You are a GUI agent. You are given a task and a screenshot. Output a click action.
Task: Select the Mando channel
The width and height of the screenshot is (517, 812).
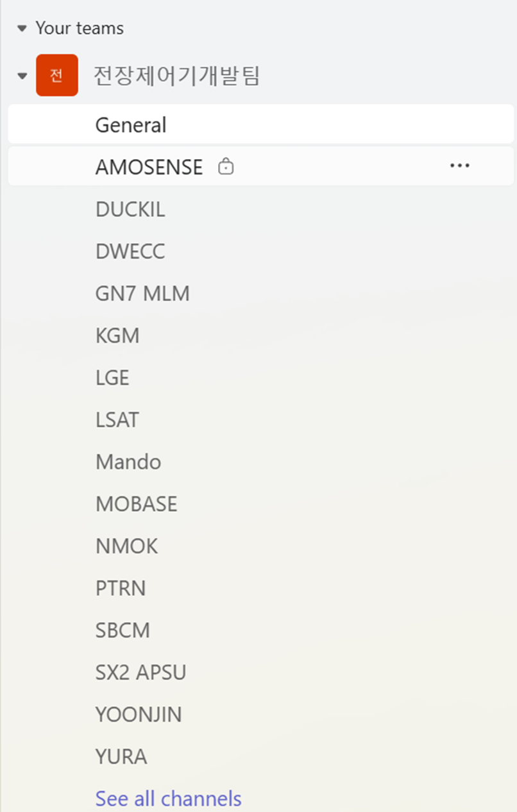128,462
